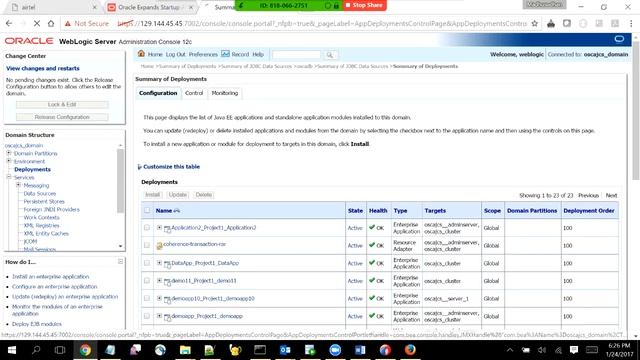Bookmark page with the star icon

tap(535, 24)
